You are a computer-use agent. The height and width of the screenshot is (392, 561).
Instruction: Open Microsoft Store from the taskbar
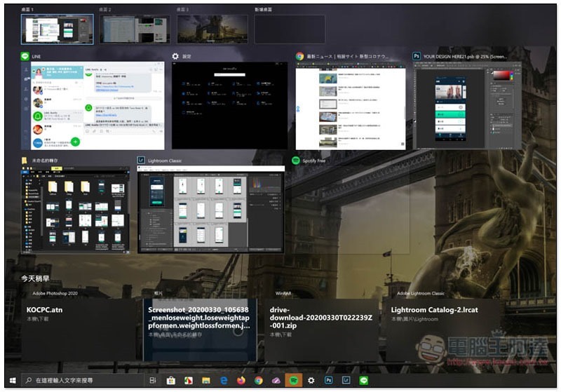coord(170,380)
